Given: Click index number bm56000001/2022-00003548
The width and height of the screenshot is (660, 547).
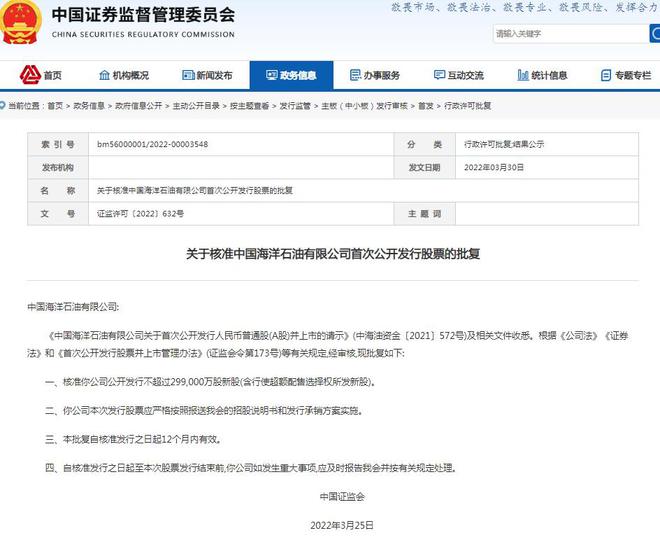Looking at the screenshot, I should point(152,144).
